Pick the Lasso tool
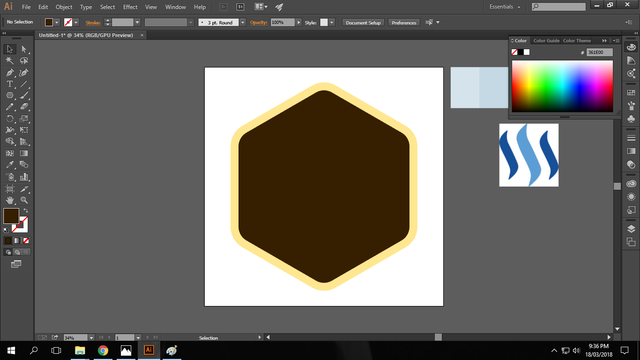This screenshot has height=360, width=640. (24, 60)
